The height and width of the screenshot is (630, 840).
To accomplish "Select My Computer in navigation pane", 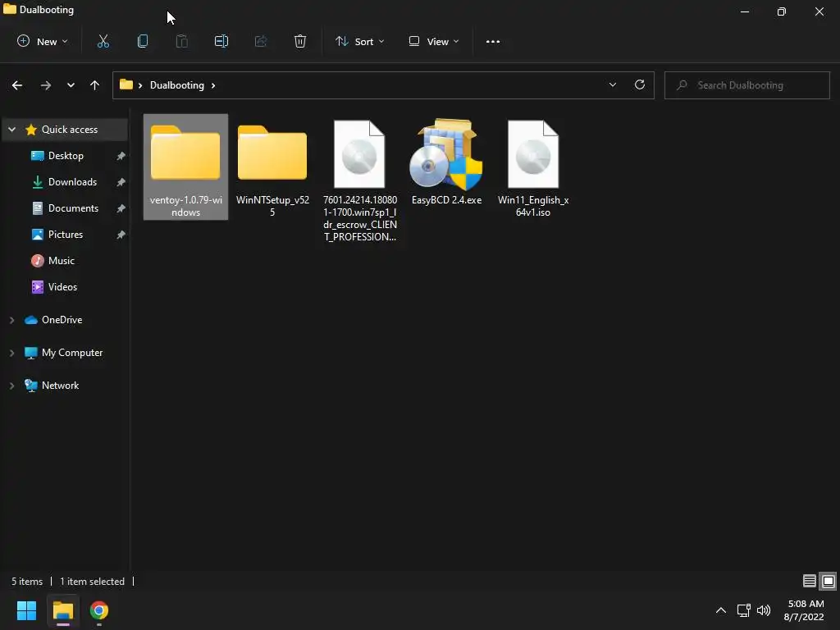I will tap(72, 353).
